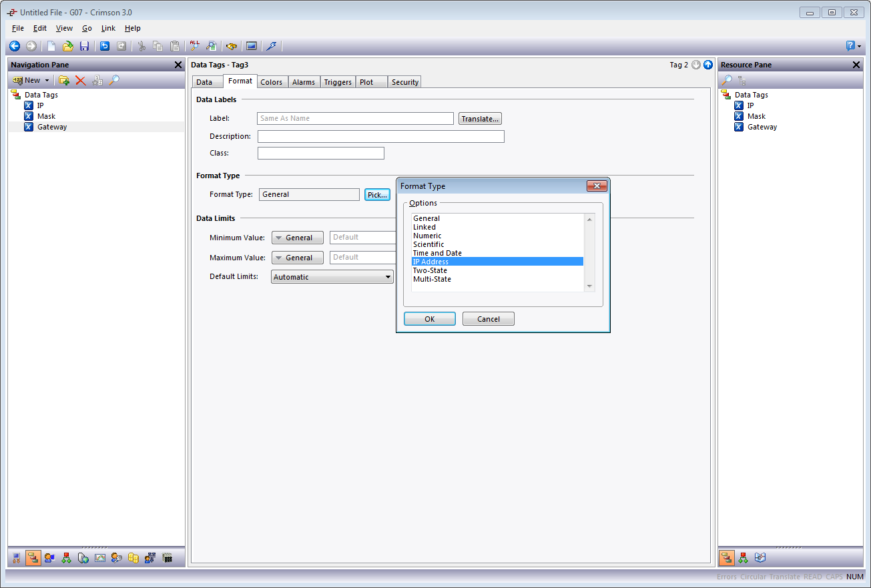Click the Pick... button
This screenshot has width=871, height=588.
(x=377, y=195)
